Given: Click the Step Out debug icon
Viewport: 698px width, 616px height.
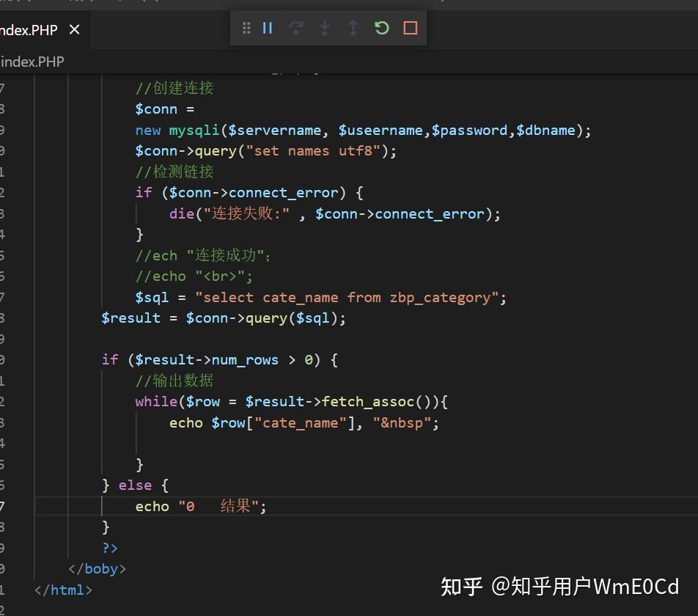Looking at the screenshot, I should click(x=353, y=28).
